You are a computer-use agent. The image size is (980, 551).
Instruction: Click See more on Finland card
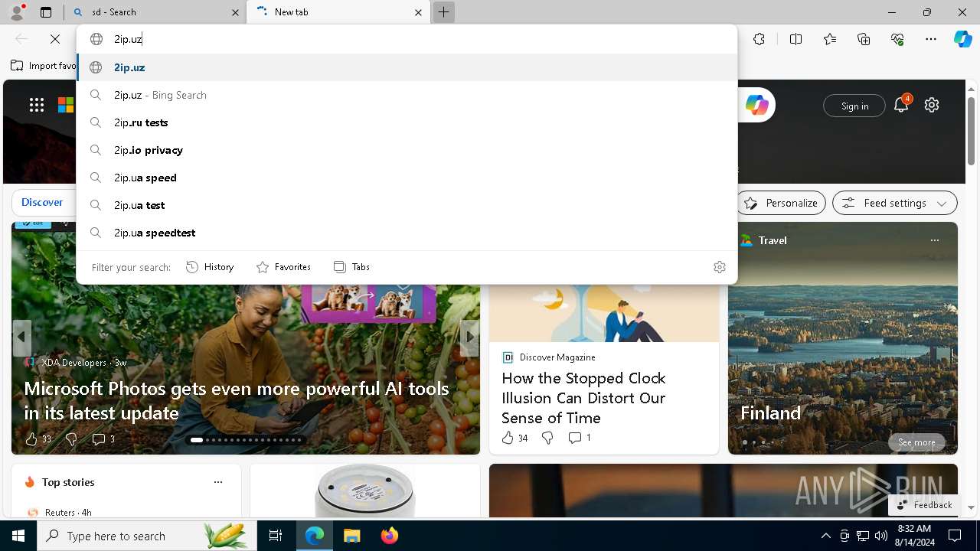[x=916, y=442]
